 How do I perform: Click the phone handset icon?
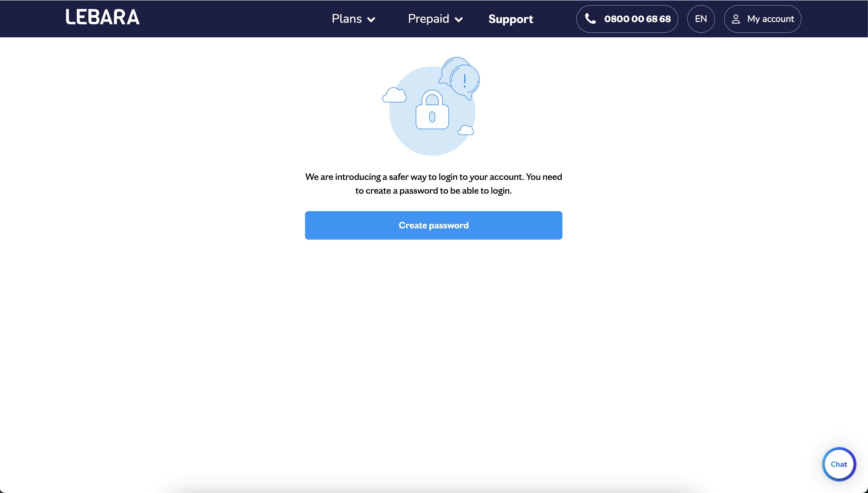tap(591, 19)
